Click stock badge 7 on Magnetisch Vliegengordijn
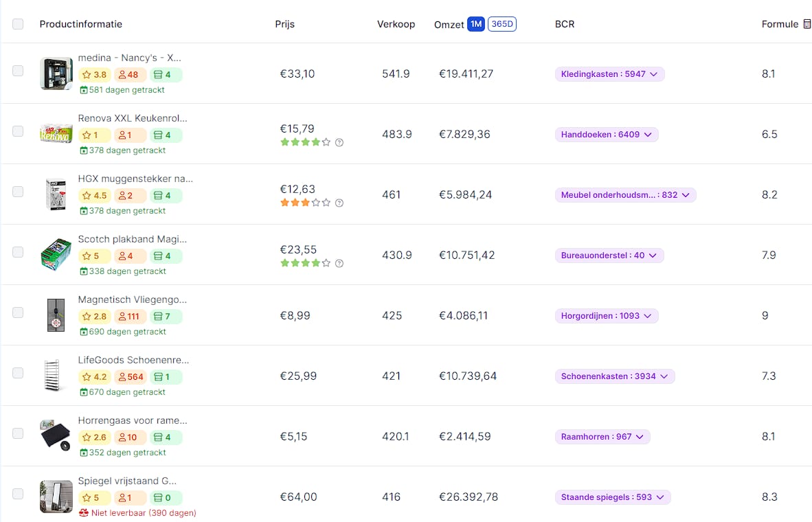The image size is (812, 522). (x=166, y=317)
